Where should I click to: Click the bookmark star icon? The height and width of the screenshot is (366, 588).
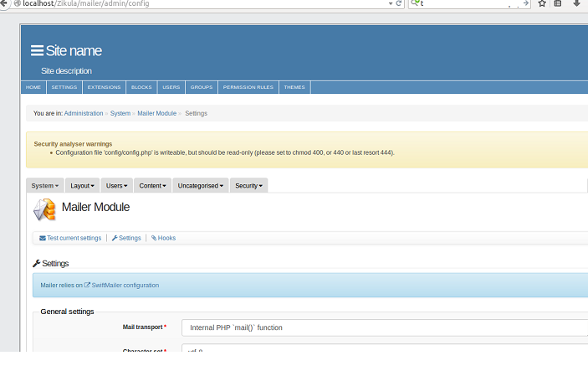point(542,3)
